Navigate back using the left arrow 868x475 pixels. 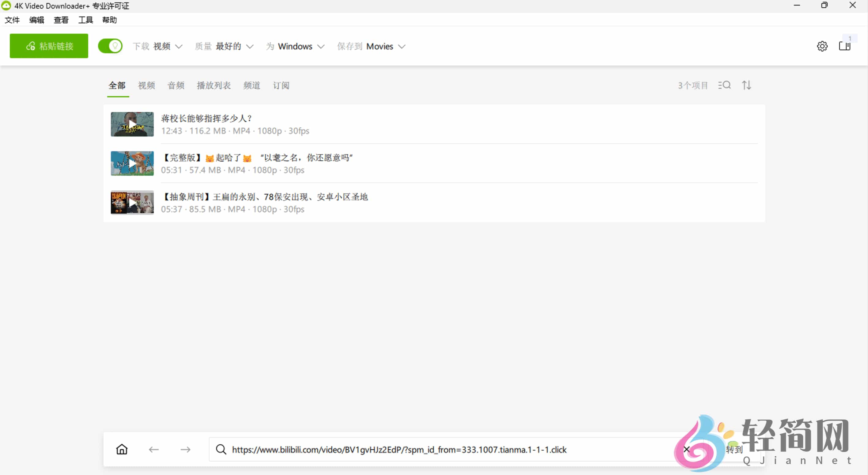(154, 449)
